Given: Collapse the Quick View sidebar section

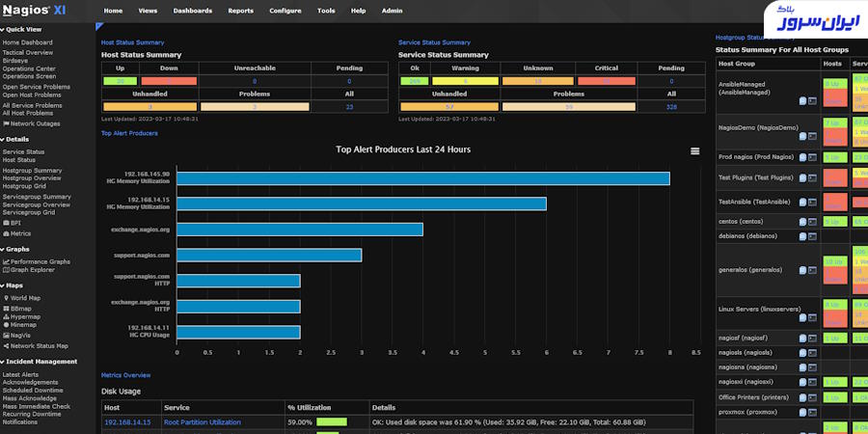Looking at the screenshot, I should 21,30.
